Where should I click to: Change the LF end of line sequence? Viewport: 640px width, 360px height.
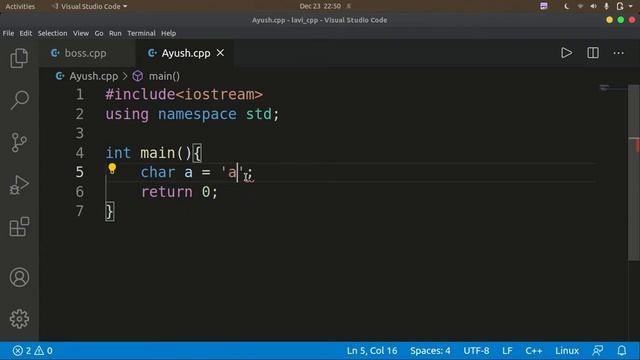(x=507, y=351)
